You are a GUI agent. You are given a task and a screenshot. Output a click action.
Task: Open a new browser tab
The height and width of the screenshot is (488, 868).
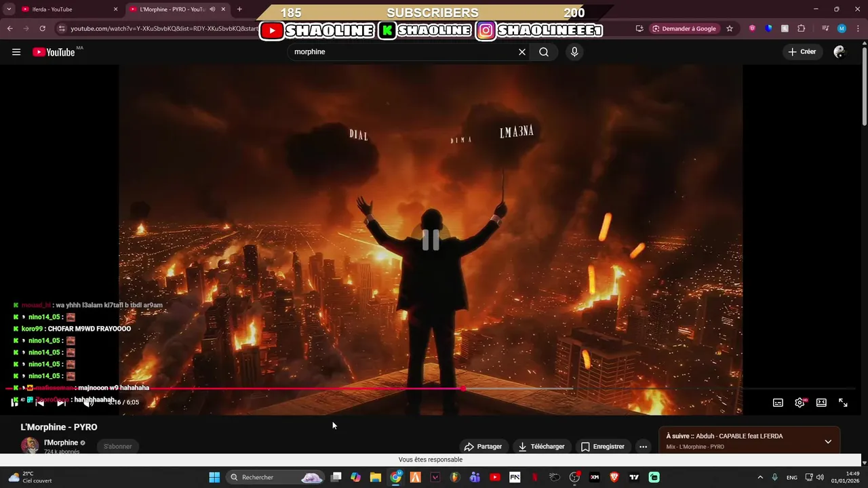coord(239,9)
